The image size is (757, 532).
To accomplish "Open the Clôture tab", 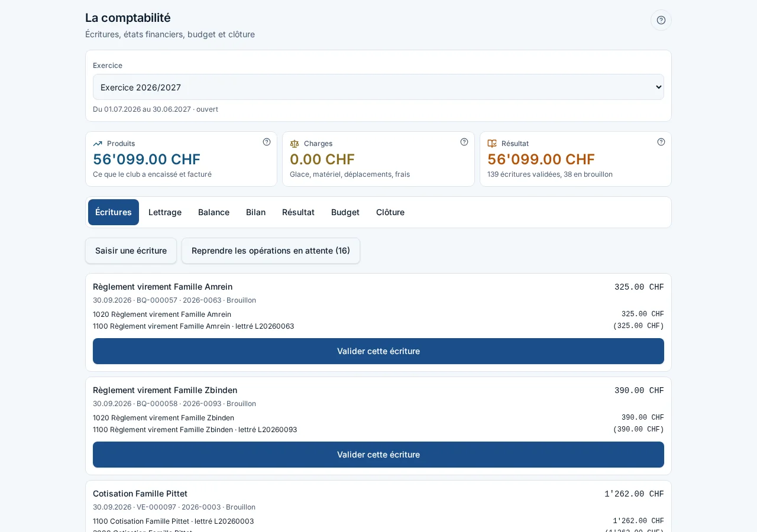I will click(390, 212).
